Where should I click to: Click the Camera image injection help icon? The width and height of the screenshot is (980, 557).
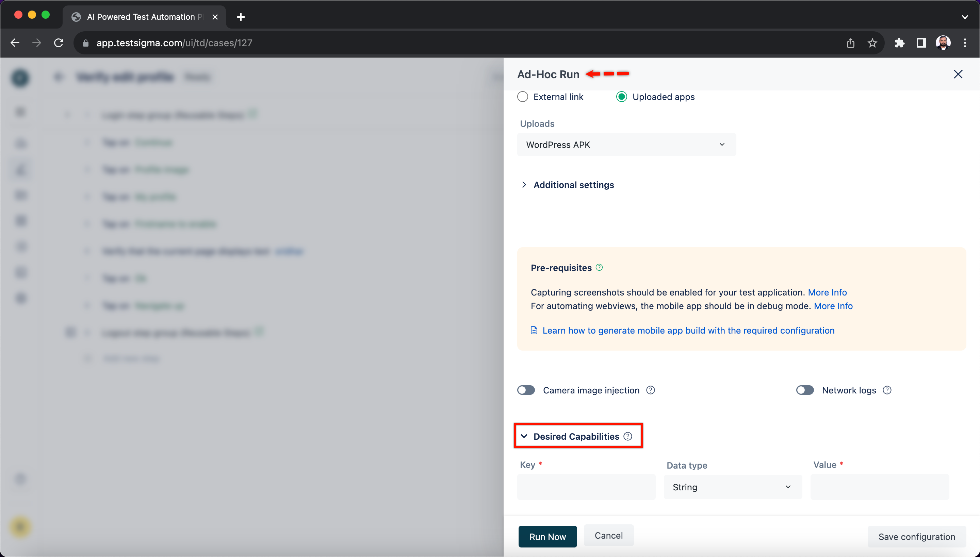coord(650,390)
